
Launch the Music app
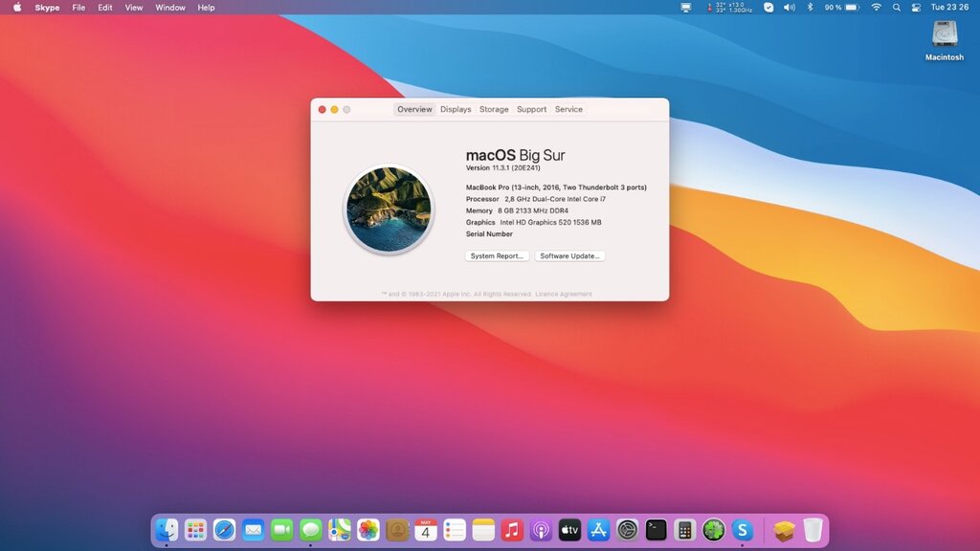[x=512, y=530]
